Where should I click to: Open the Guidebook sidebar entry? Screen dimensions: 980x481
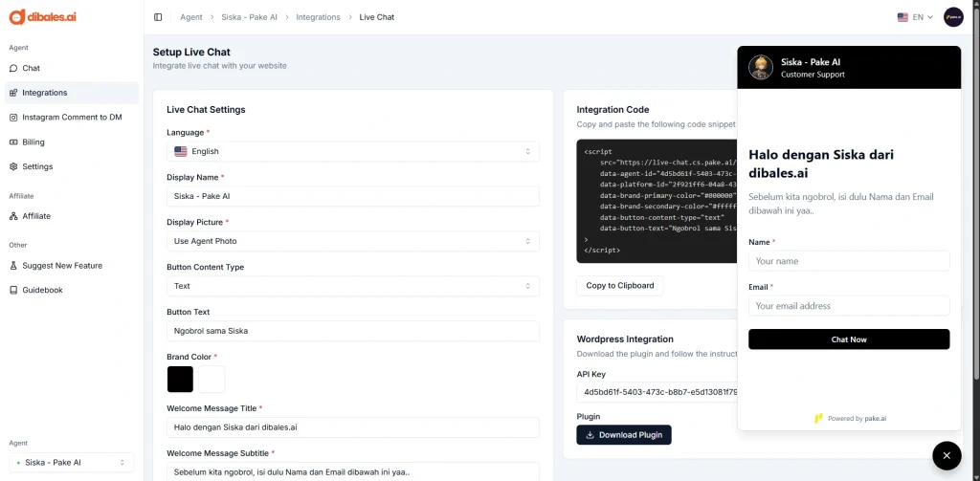tap(42, 290)
